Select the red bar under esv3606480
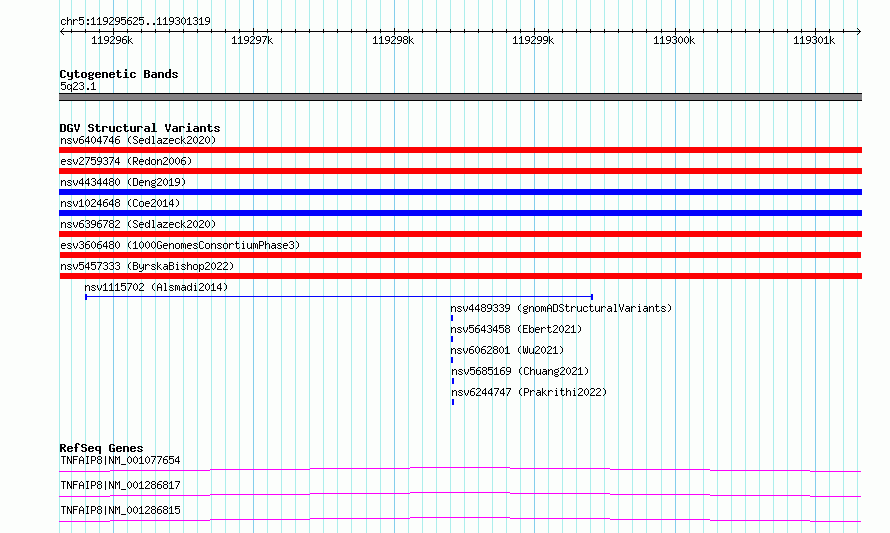Viewport: 890px width, 533px height. pyautogui.click(x=460, y=255)
